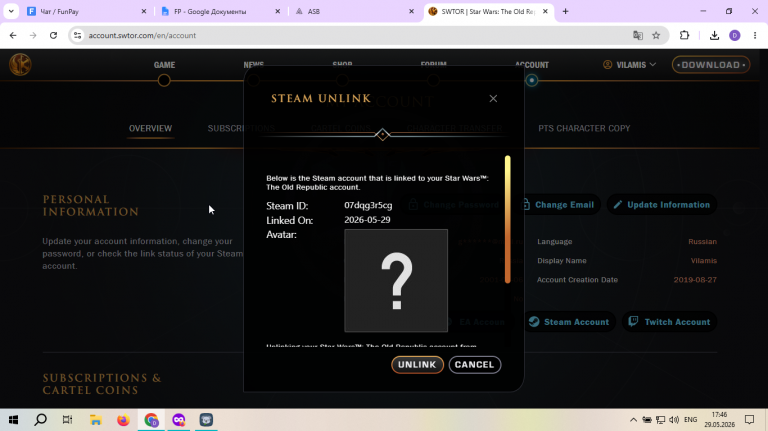The width and height of the screenshot is (768, 431).
Task: Click the Steam Account button
Action: coord(569,322)
